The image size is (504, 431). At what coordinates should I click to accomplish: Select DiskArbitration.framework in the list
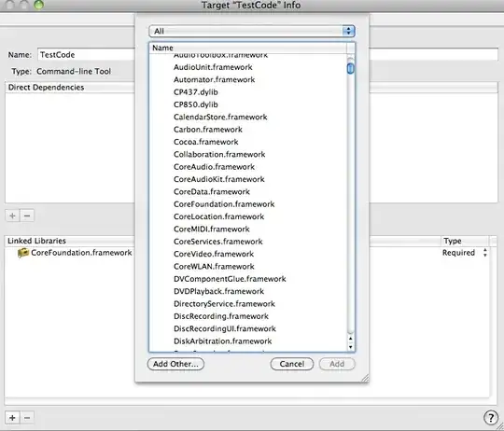(x=222, y=341)
